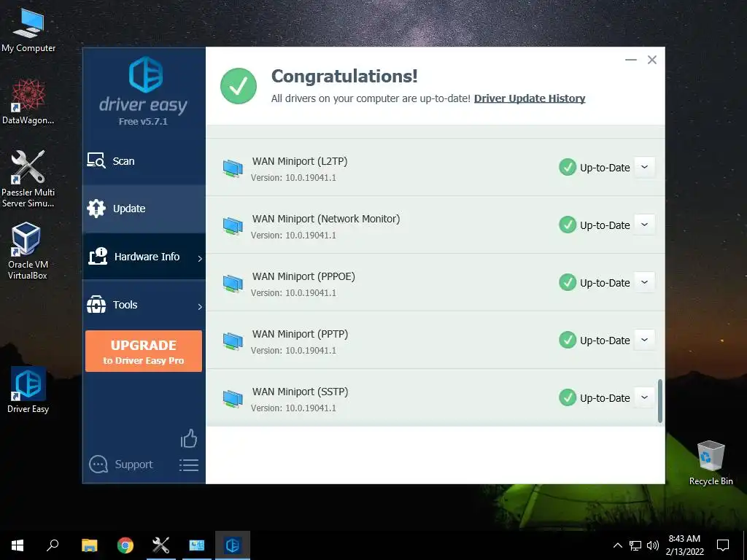Click the Scan magnifier icon
This screenshot has width=747, height=560.
pos(96,160)
